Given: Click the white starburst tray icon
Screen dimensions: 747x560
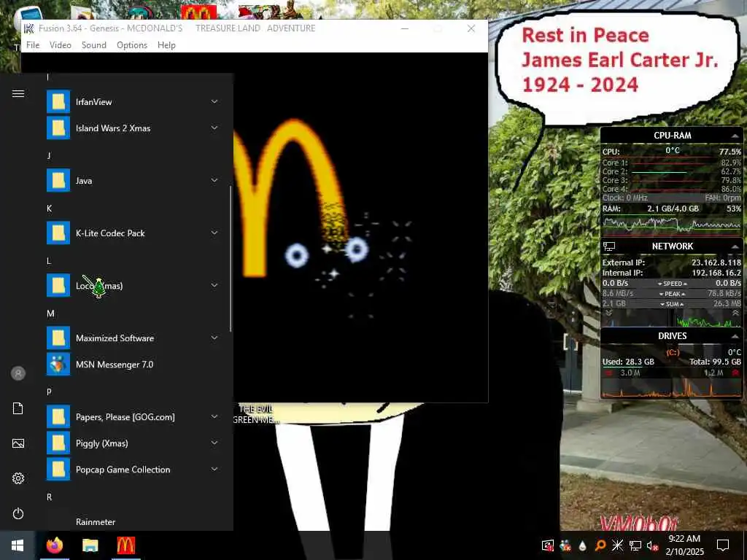Looking at the screenshot, I should (617, 545).
